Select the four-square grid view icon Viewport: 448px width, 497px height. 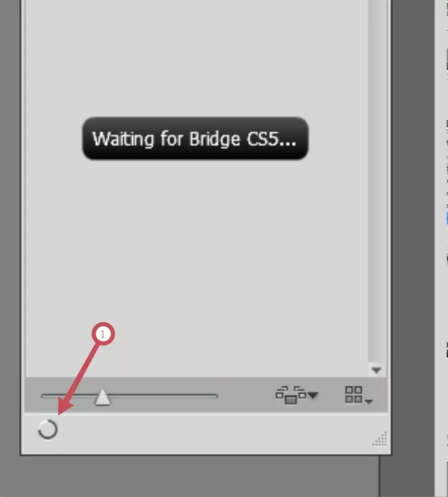(x=353, y=394)
